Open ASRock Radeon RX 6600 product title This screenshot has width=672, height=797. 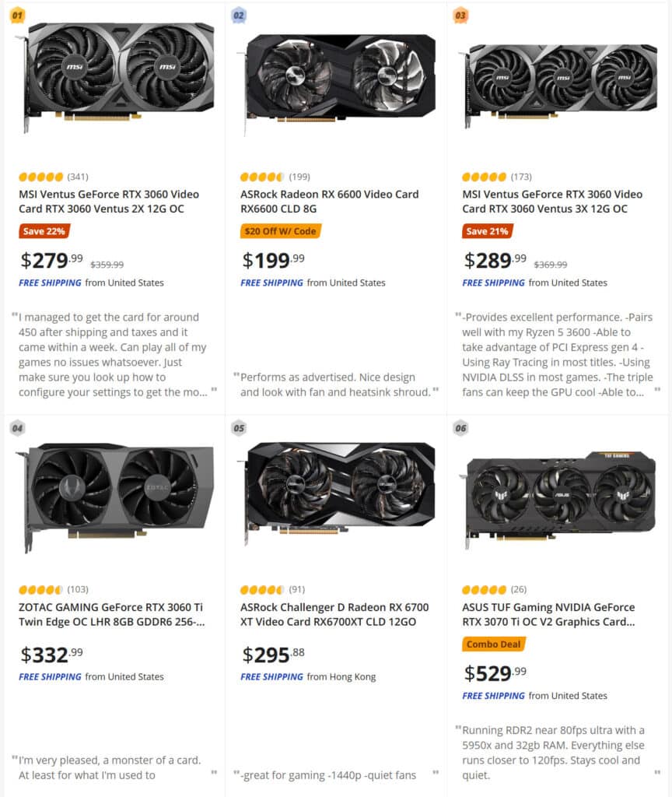[329, 202]
